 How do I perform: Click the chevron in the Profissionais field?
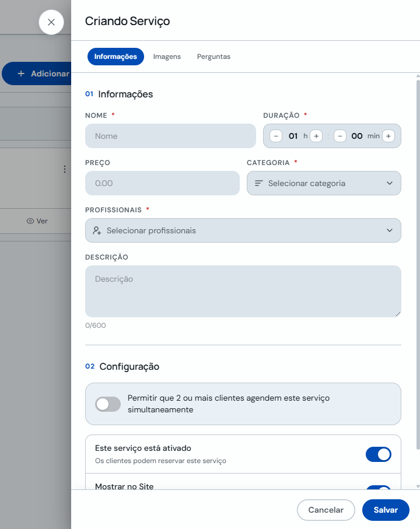click(x=390, y=230)
